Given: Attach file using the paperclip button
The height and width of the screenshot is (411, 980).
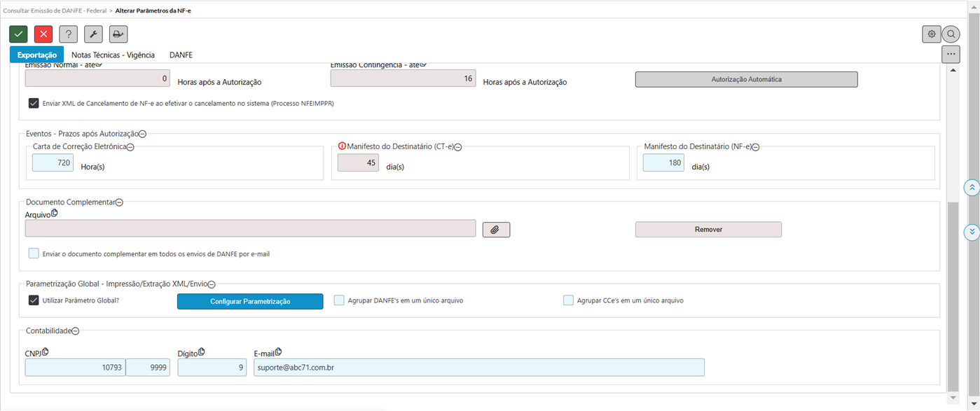Looking at the screenshot, I should tap(496, 230).
